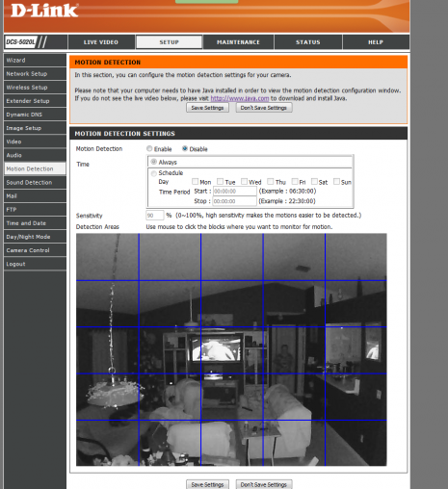Open the Live Video tab
Viewport: 448px width, 489px height.
(101, 42)
